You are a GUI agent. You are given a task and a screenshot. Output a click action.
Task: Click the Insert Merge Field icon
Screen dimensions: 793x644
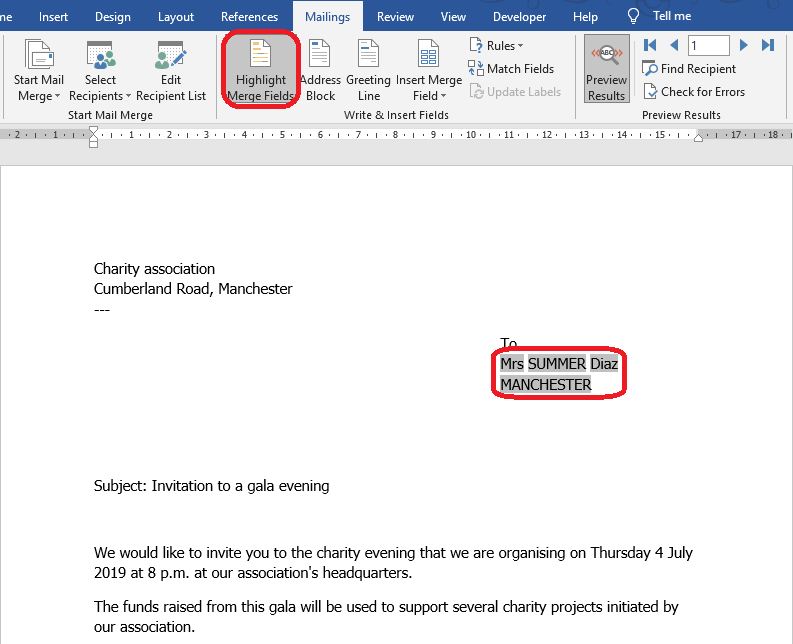click(428, 54)
